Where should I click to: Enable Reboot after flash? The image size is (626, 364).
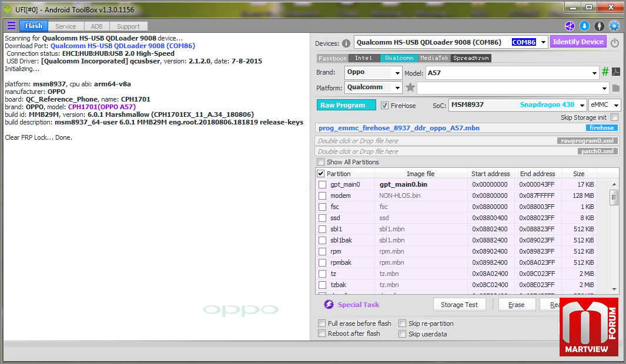tap(322, 333)
